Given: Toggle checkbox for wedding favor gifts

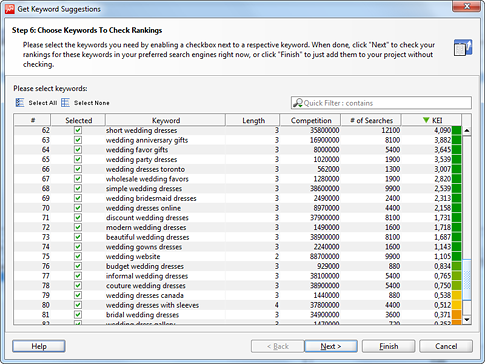Looking at the screenshot, I should click(x=78, y=149).
